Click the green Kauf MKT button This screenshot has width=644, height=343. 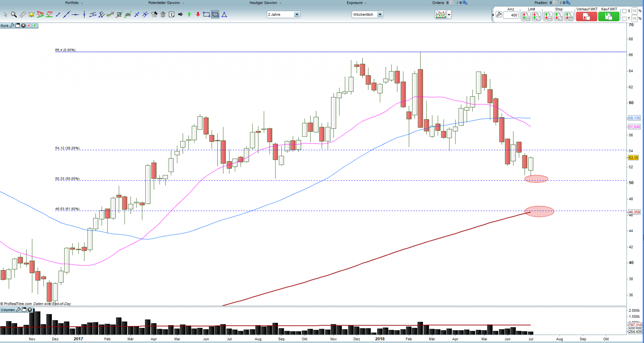click(609, 16)
